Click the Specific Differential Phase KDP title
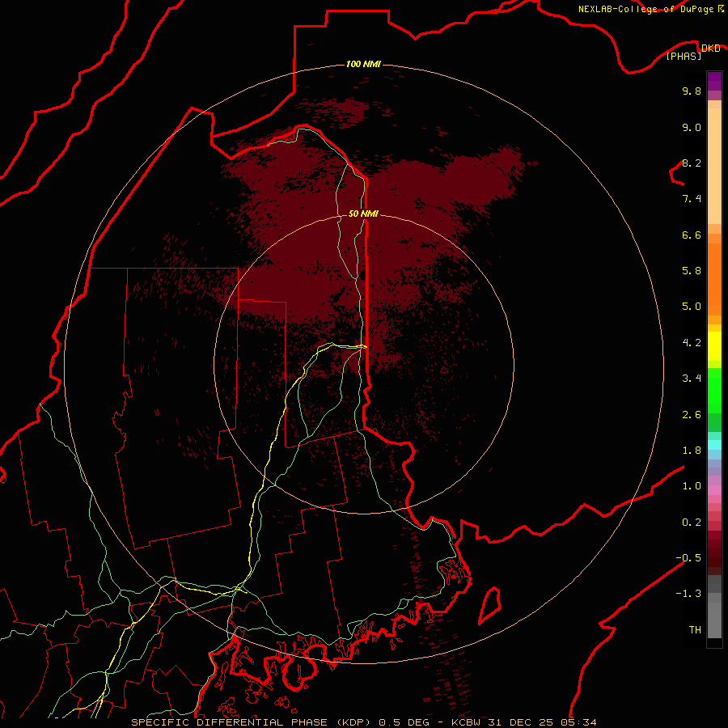This screenshot has width=728, height=728. 252,722
